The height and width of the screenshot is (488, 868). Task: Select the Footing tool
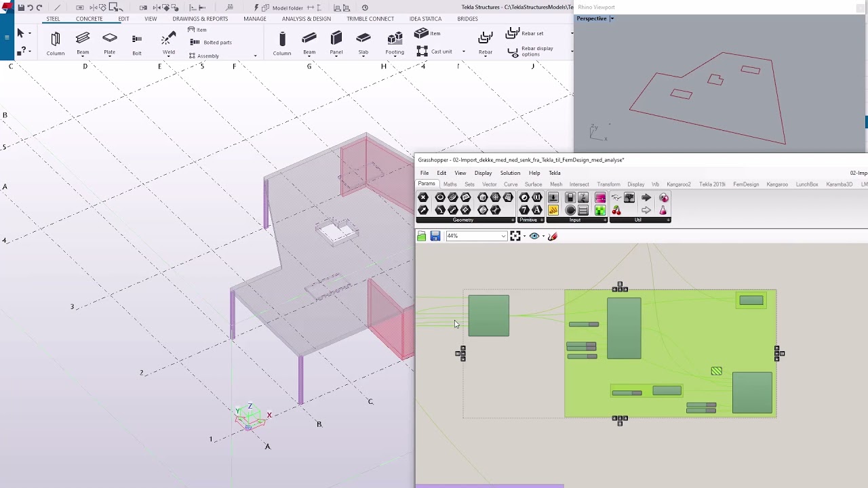click(395, 43)
